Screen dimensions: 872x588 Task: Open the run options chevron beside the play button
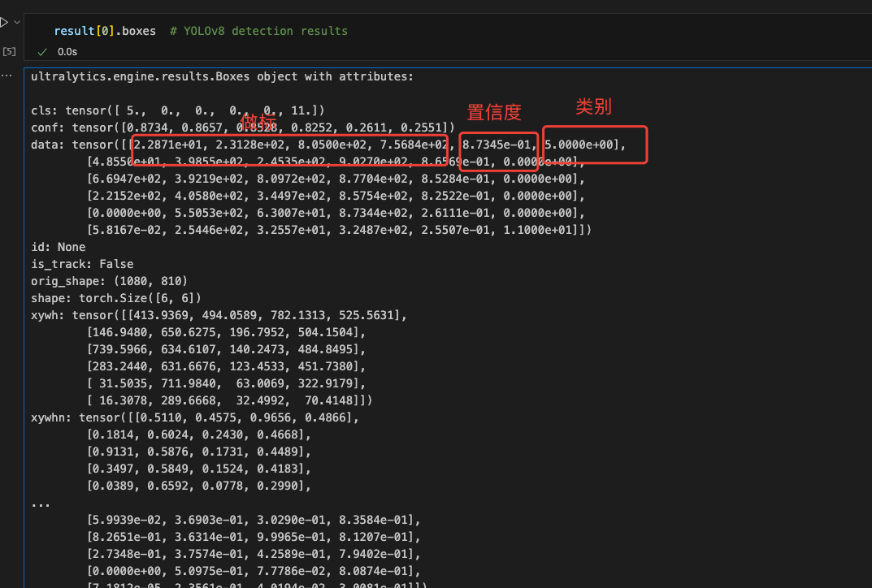pyautogui.click(x=17, y=23)
